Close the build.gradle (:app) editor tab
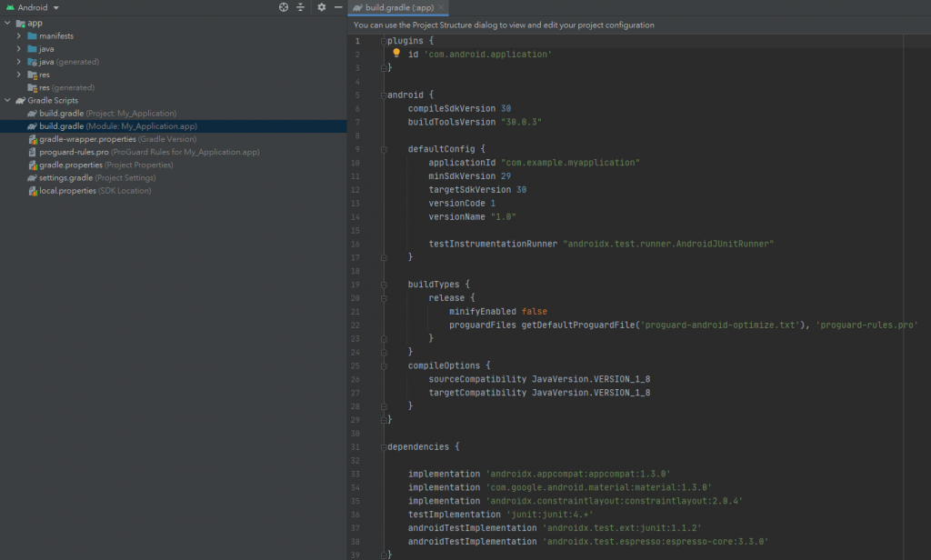 pyautogui.click(x=442, y=7)
